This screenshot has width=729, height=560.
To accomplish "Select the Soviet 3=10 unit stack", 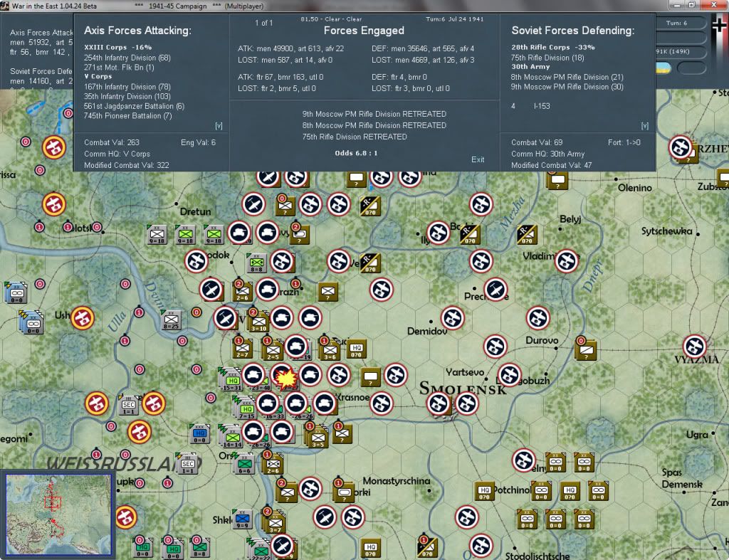I will coord(258,322).
